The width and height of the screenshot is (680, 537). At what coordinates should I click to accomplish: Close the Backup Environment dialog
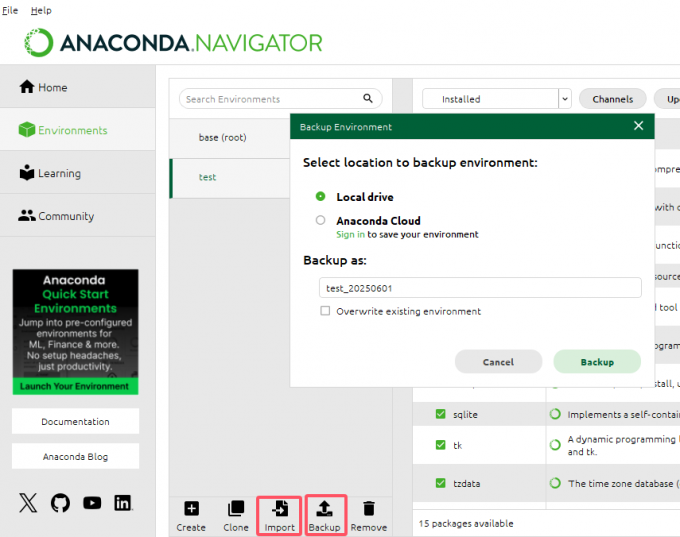pyautogui.click(x=638, y=126)
